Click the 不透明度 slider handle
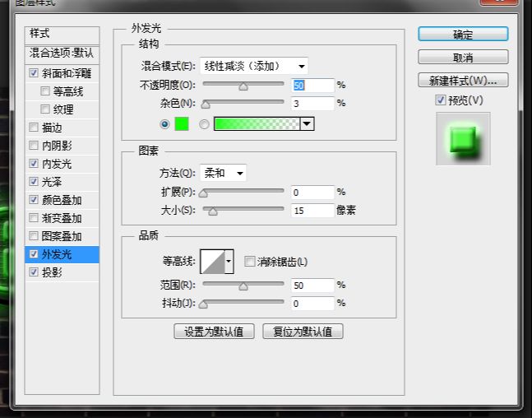The height and width of the screenshot is (418, 532). click(x=243, y=86)
